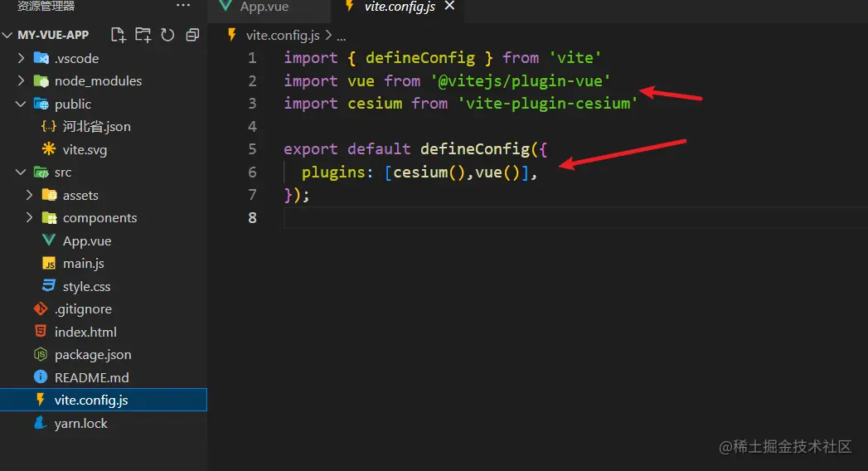Open index.html in the explorer
The width and height of the screenshot is (868, 471).
tap(85, 332)
